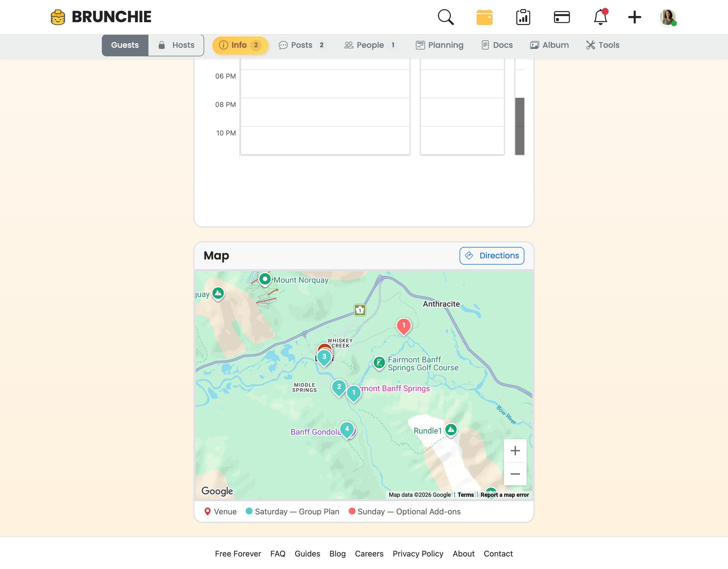Click Venue legend pin icon
Viewport: 728px width, 569px height.
[207, 512]
